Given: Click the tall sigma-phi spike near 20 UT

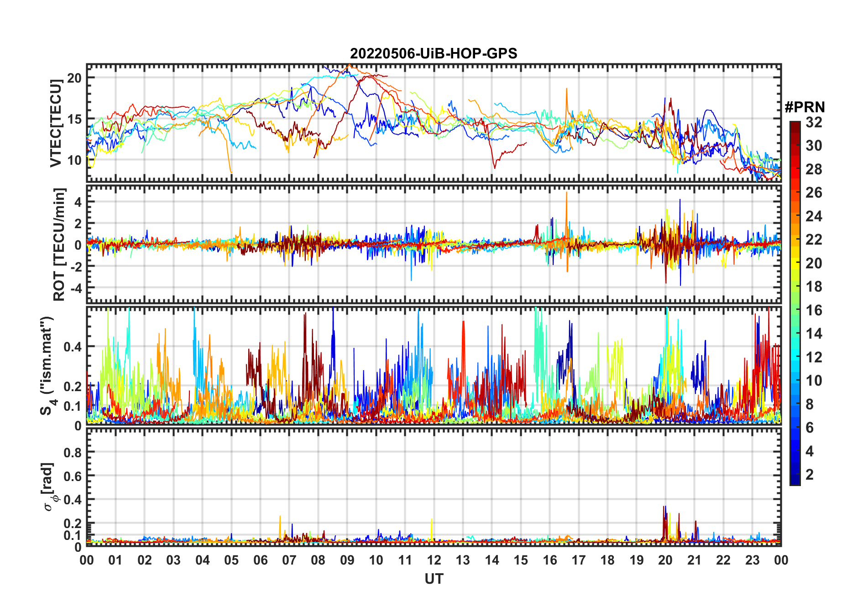Looking at the screenshot, I should [x=664, y=508].
